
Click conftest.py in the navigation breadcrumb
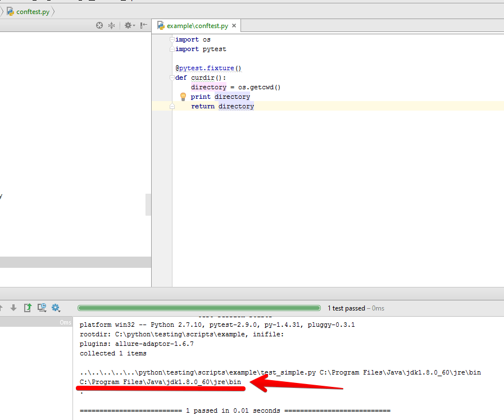pos(33,12)
